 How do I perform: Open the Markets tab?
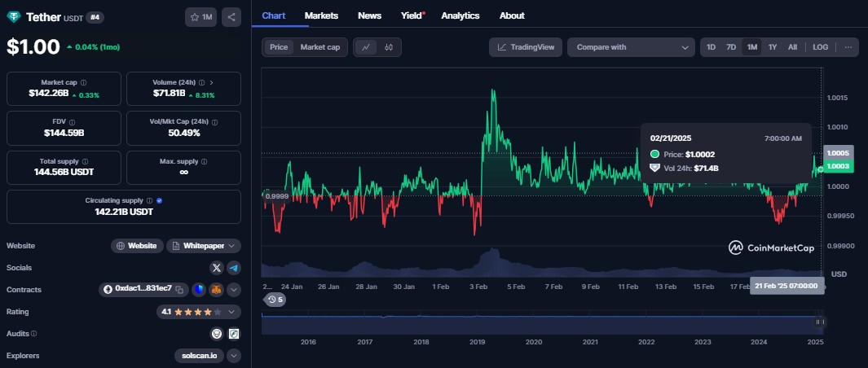[x=321, y=15]
